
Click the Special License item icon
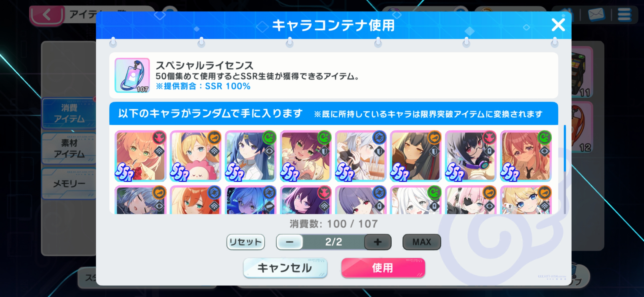[132, 75]
